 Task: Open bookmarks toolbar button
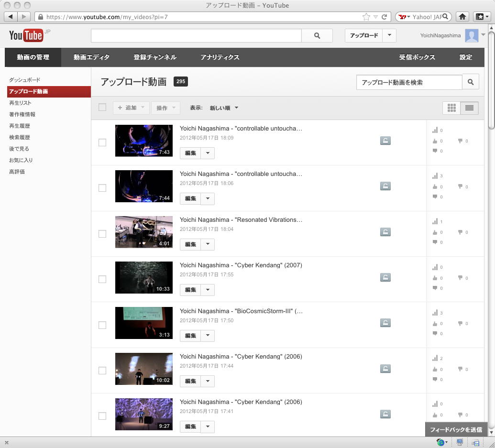click(482, 16)
